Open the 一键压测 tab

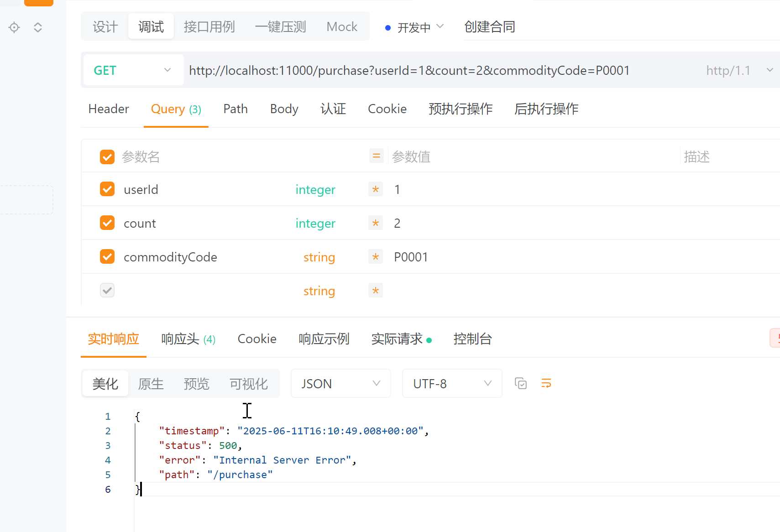coord(280,26)
